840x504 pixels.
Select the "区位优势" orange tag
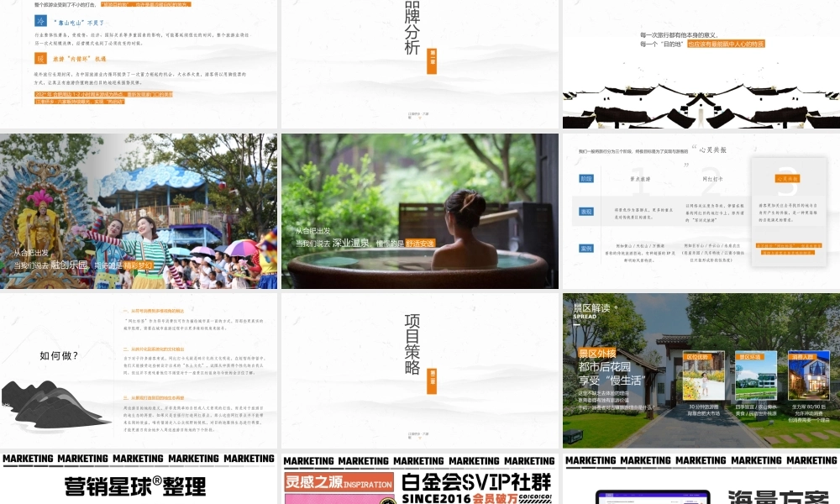pos(699,356)
